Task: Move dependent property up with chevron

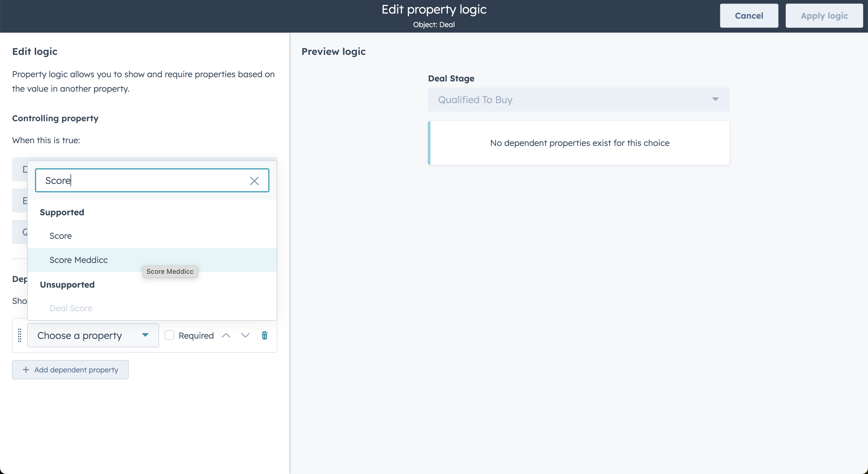Action: (226, 335)
